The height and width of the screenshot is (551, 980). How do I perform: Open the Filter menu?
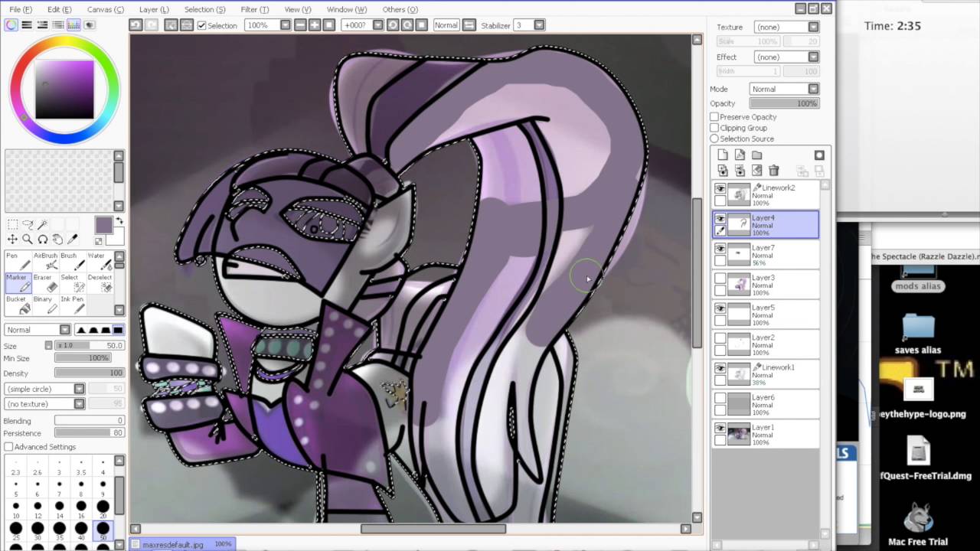pyautogui.click(x=254, y=9)
